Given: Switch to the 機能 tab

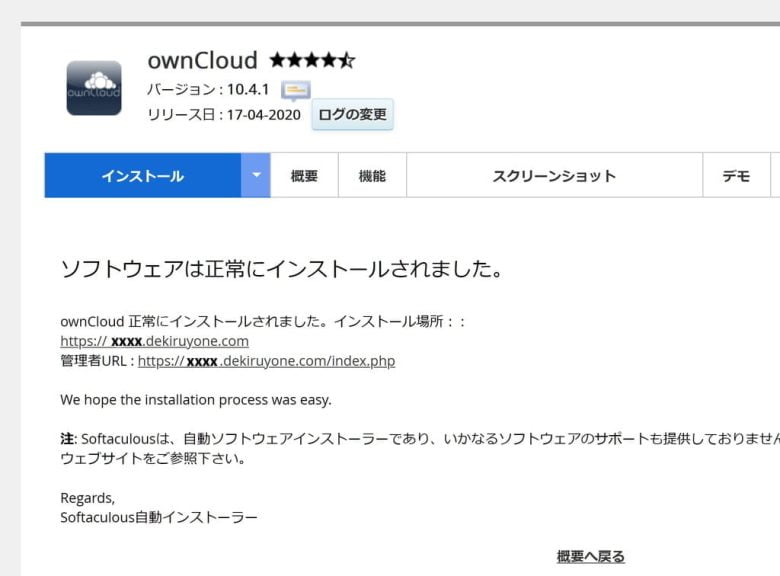Looking at the screenshot, I should 372,176.
